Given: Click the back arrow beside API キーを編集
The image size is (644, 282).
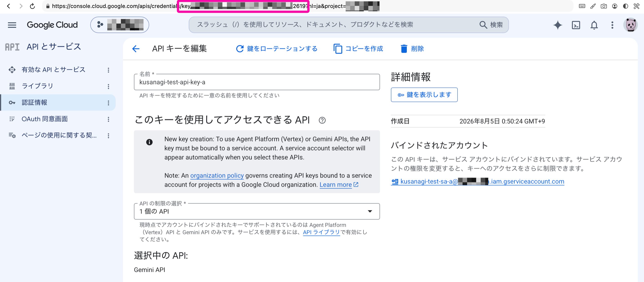Looking at the screenshot, I should 136,48.
